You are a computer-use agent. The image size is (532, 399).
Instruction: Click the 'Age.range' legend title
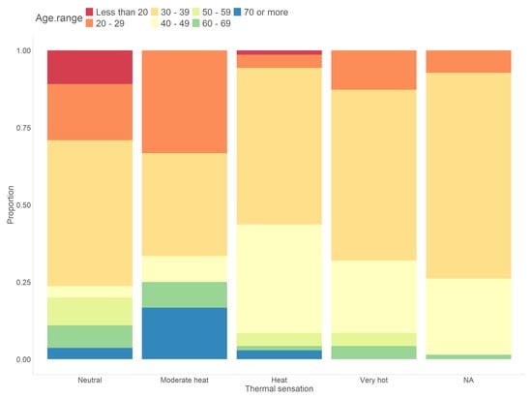pos(59,18)
